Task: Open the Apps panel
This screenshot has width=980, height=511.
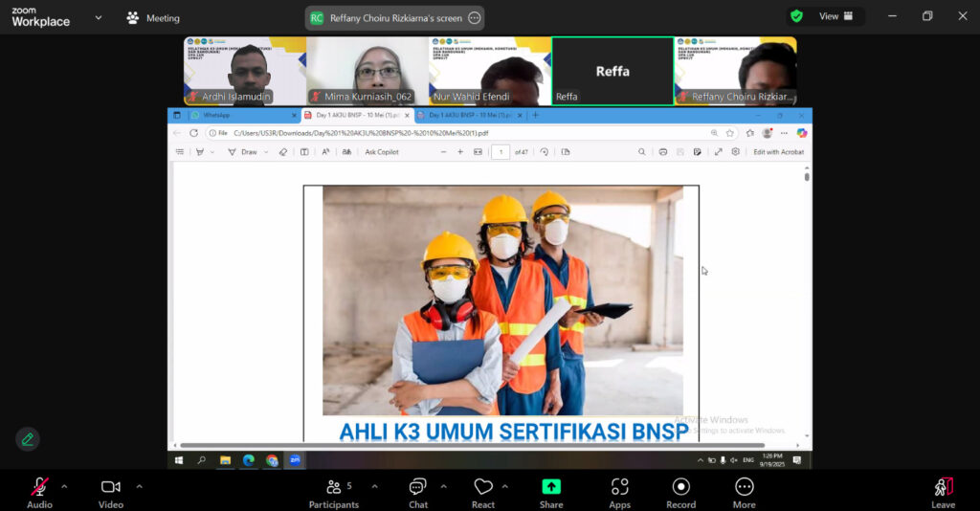Action: tap(619, 488)
